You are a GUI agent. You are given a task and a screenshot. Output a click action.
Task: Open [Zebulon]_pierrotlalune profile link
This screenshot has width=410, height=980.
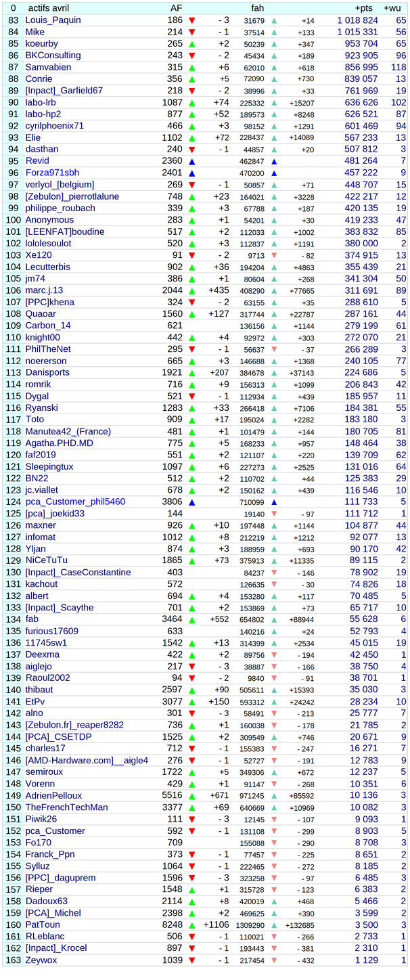point(72,197)
